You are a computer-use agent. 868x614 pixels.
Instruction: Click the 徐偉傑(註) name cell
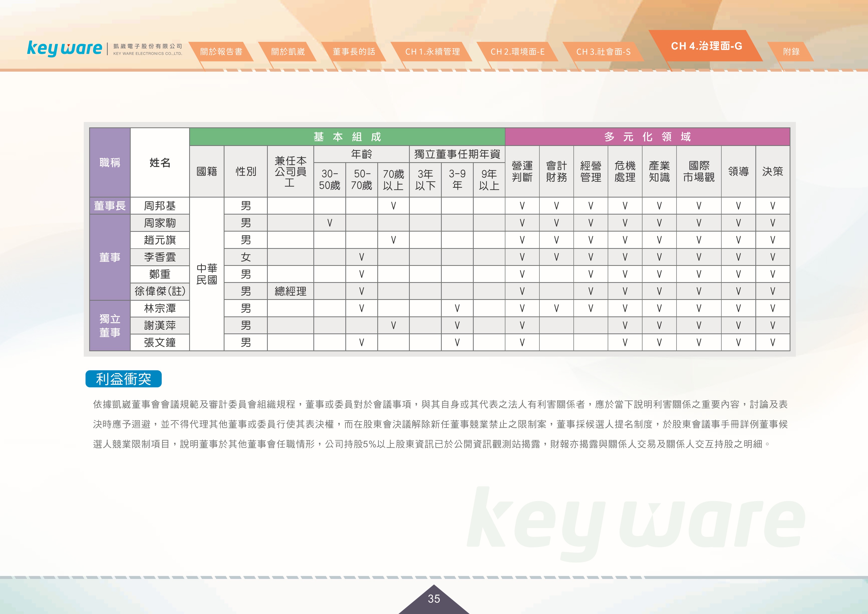tap(160, 291)
